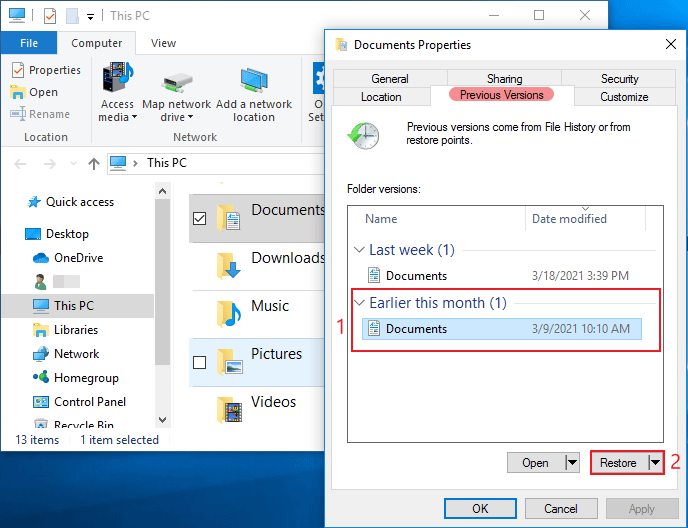Image resolution: width=688 pixels, height=528 pixels.
Task: Switch to the Location tab
Action: (381, 97)
